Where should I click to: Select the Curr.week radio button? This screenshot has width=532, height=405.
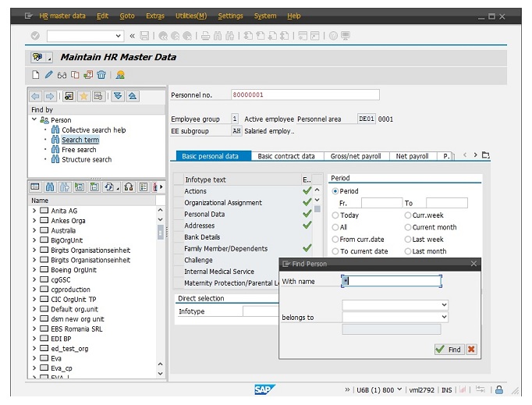[x=408, y=215]
